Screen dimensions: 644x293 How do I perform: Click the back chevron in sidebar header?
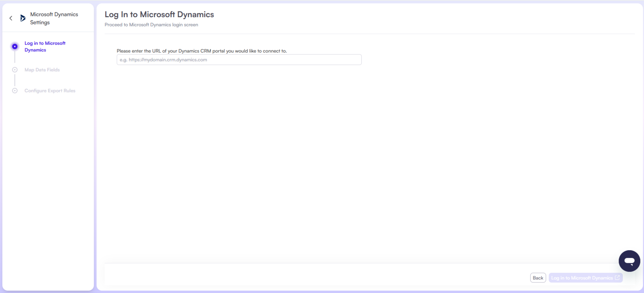click(x=11, y=18)
